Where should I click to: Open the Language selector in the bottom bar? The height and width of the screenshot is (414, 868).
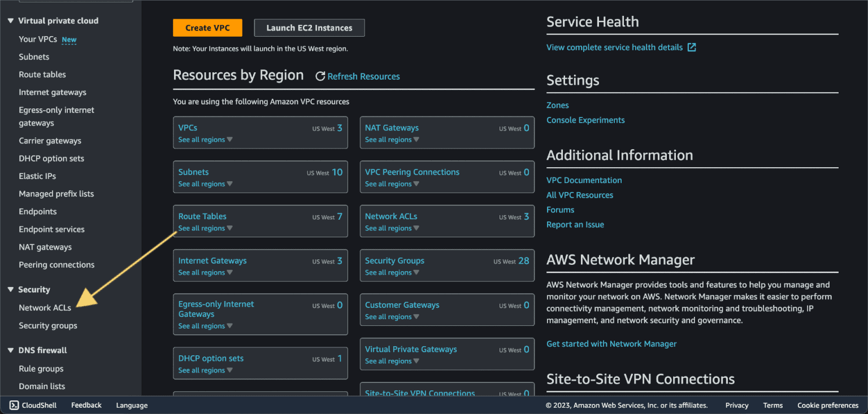(131, 405)
